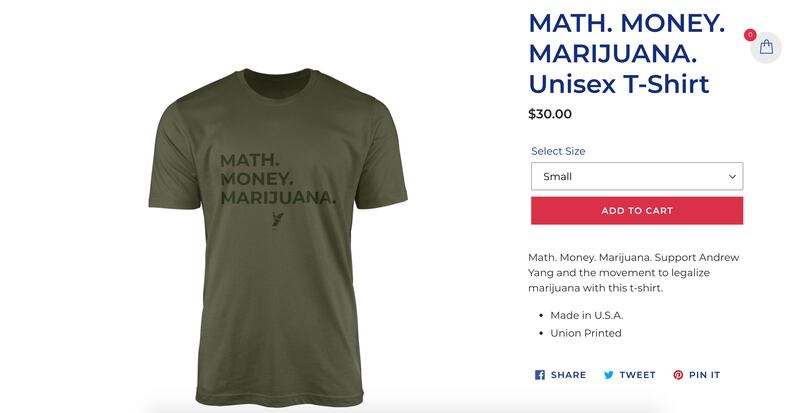The image size is (800, 413).
Task: Open the shopping bag cart icon
Action: coord(766,47)
